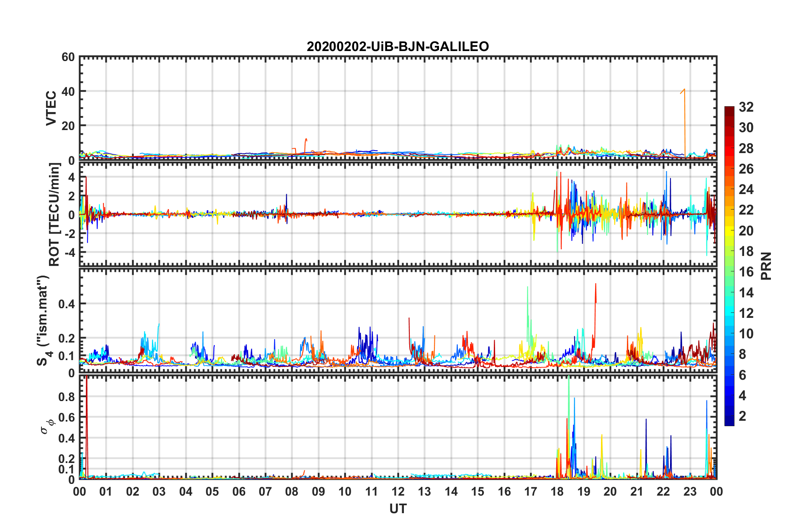Click the S4 ("ism.mat") y-axis label
Image resolution: width=796 pixels, height=532 pixels.
pos(44,320)
